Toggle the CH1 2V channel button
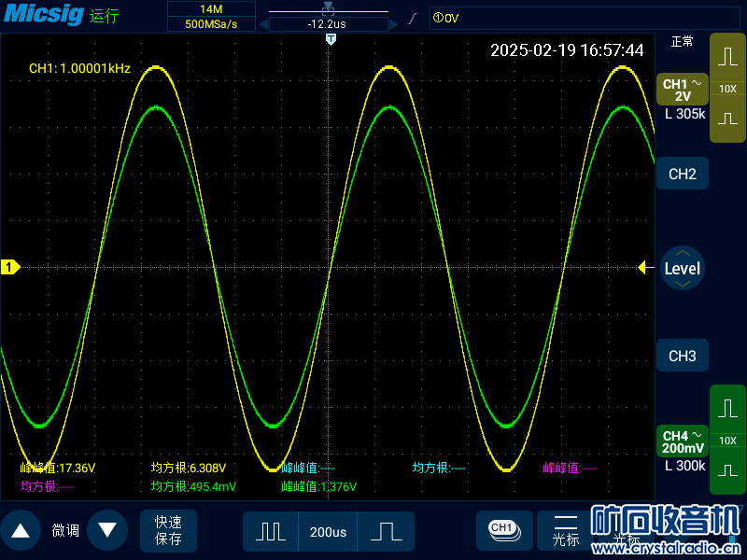The width and height of the screenshot is (747, 560). (x=683, y=90)
